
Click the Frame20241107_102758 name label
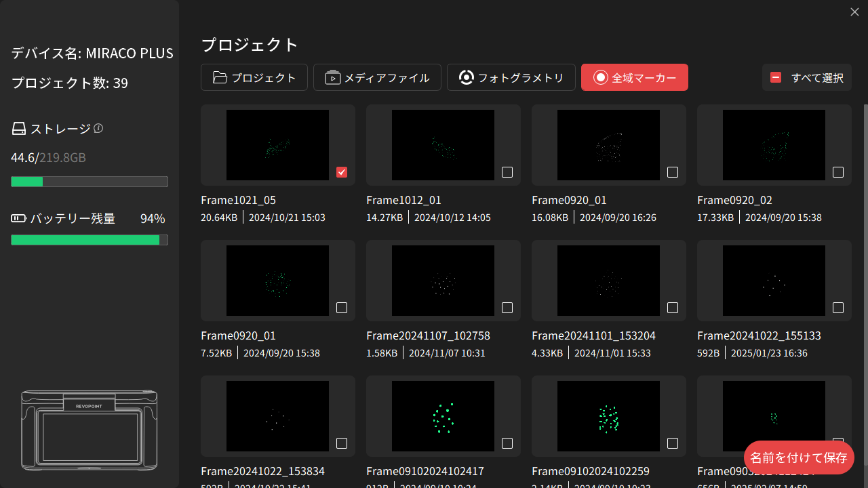click(x=428, y=335)
